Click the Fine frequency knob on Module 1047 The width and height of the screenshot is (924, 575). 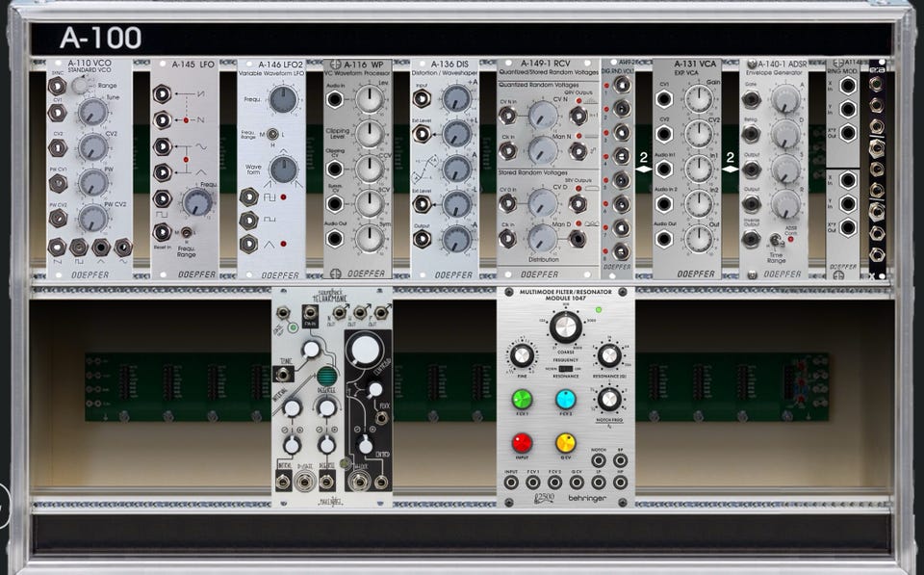pyautogui.click(x=522, y=355)
